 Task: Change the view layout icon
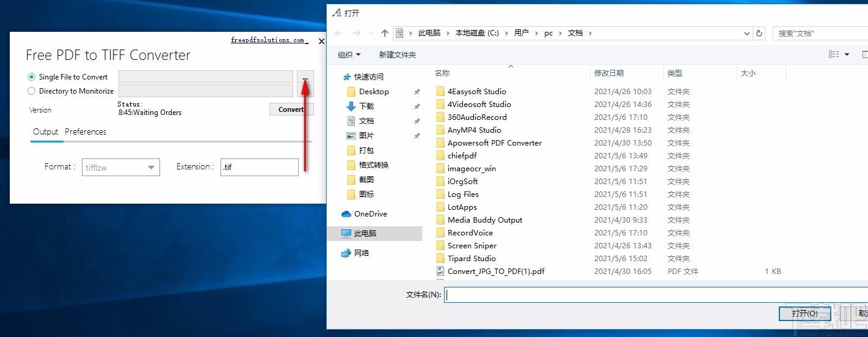(834, 54)
